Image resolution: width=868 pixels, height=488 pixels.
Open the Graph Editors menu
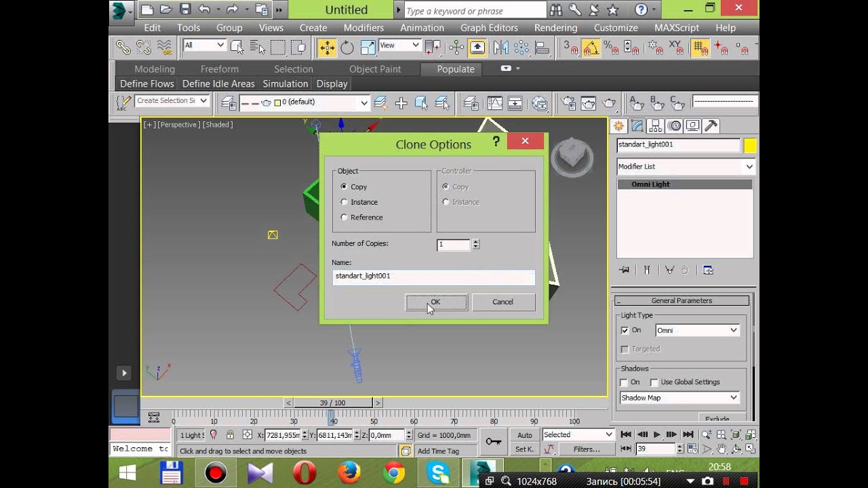click(x=489, y=28)
